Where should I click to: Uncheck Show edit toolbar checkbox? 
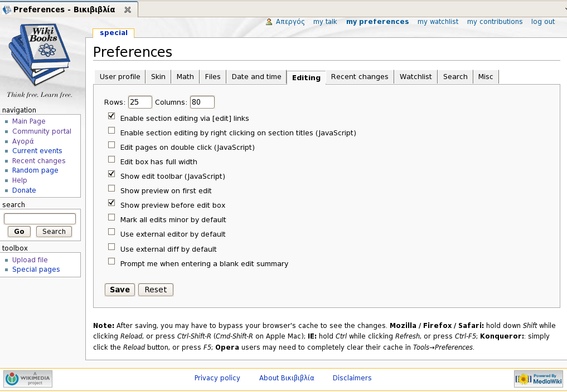coord(112,174)
